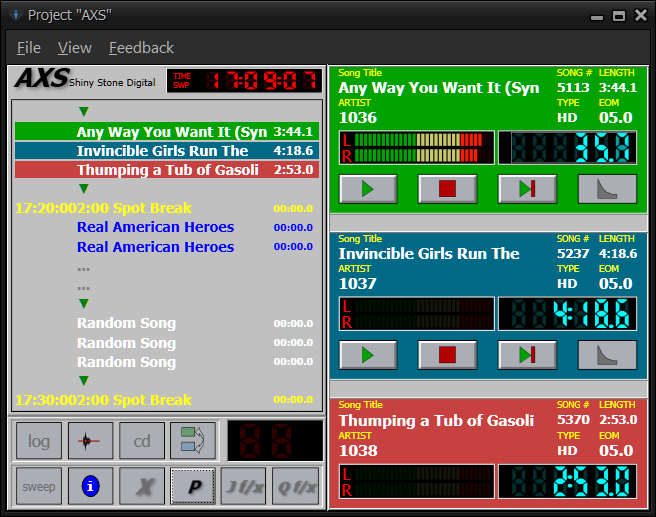Stop the Invincible Girls Run The deck
Image resolution: width=656 pixels, height=517 pixels.
[x=448, y=355]
